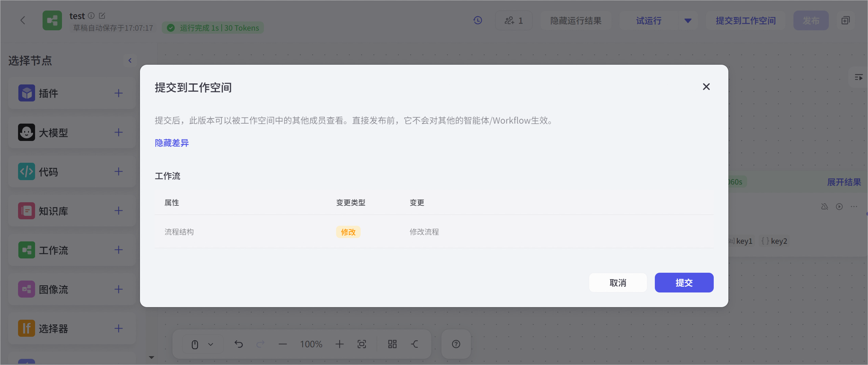Open the test workflow info icon

[91, 16]
